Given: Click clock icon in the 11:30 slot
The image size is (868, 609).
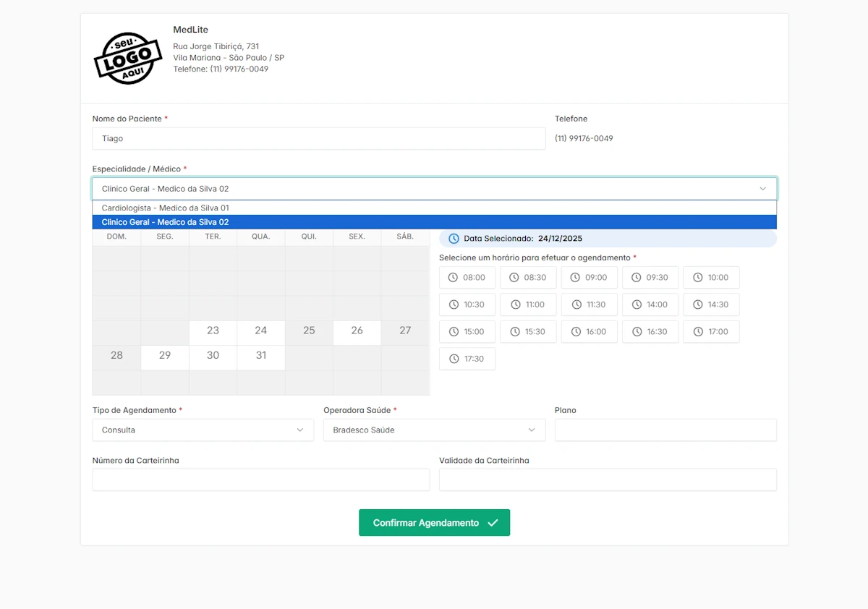Looking at the screenshot, I should (x=576, y=304).
